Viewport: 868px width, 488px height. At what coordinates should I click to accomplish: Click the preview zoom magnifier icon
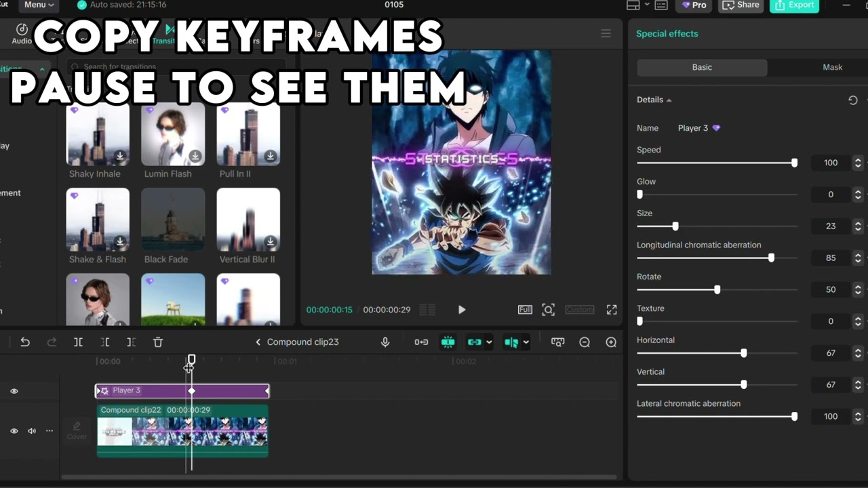[x=548, y=310]
